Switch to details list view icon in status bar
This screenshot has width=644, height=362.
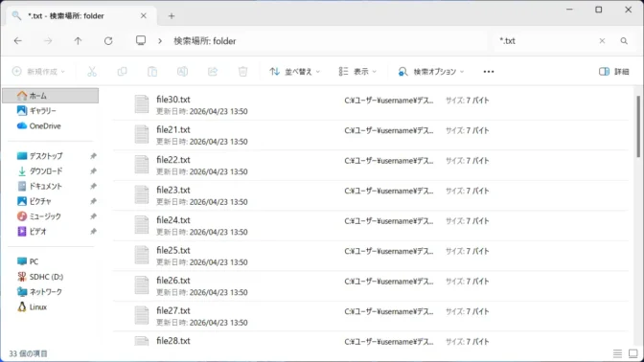617,353
